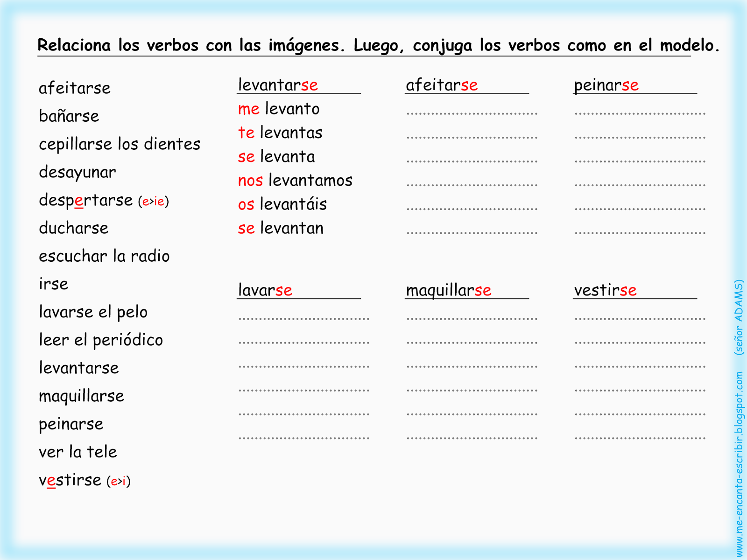This screenshot has height=560, width=747.
Task: Click the first dotted blank under maquillarse heading
Action: [472, 319]
